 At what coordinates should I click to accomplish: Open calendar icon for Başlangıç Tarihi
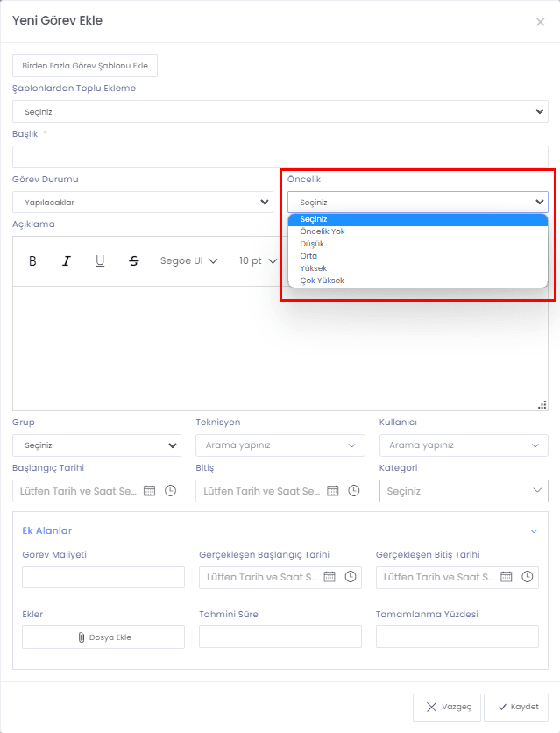(x=150, y=491)
